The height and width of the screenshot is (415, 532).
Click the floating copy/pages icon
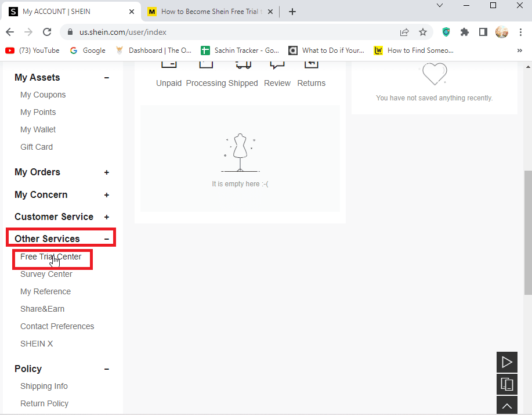[507, 384]
